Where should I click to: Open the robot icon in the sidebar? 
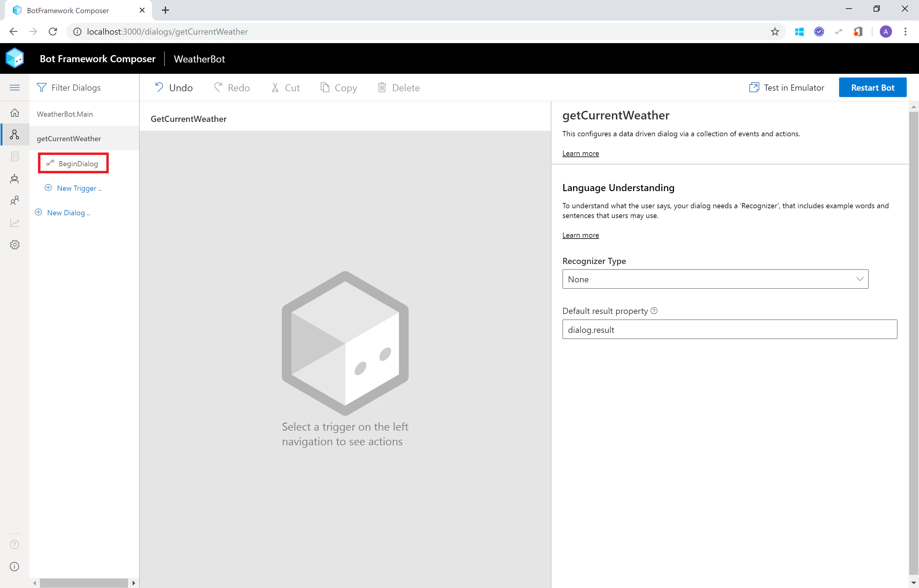coord(14,179)
